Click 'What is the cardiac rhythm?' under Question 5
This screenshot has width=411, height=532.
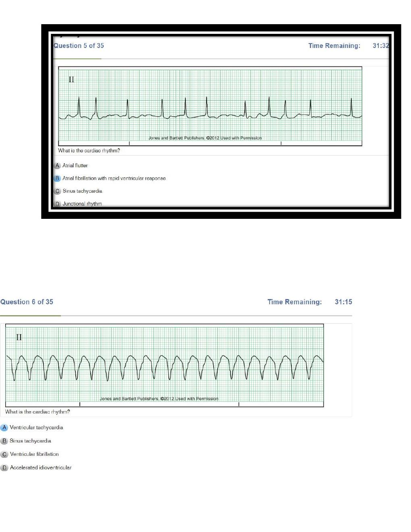89,151
